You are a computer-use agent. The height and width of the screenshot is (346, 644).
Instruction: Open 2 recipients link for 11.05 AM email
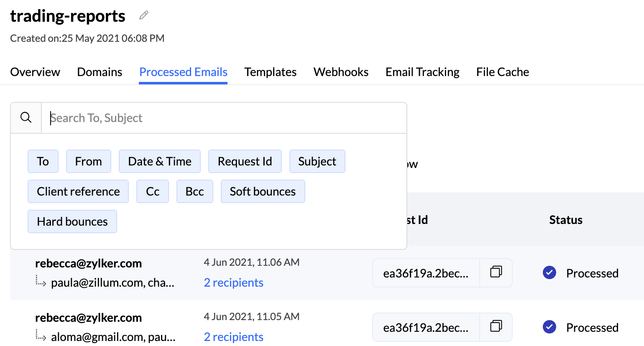click(233, 337)
